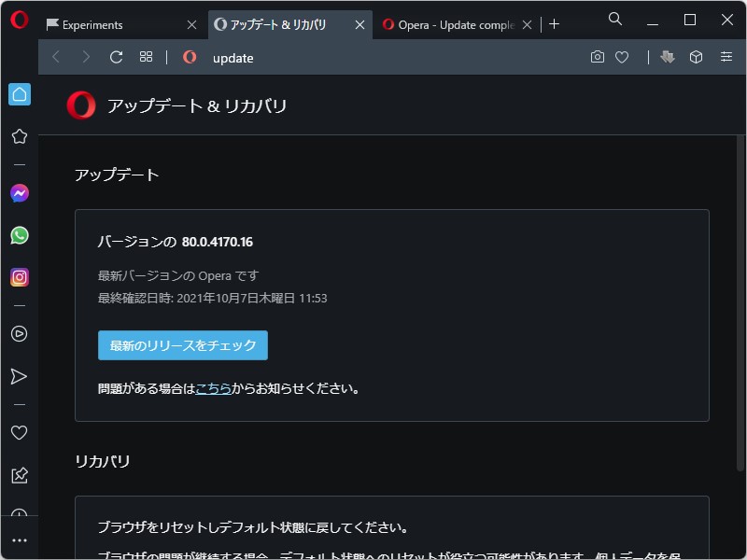The width and height of the screenshot is (747, 560).
Task: Open Facebook Messenger from the sidebar
Action: point(19,192)
